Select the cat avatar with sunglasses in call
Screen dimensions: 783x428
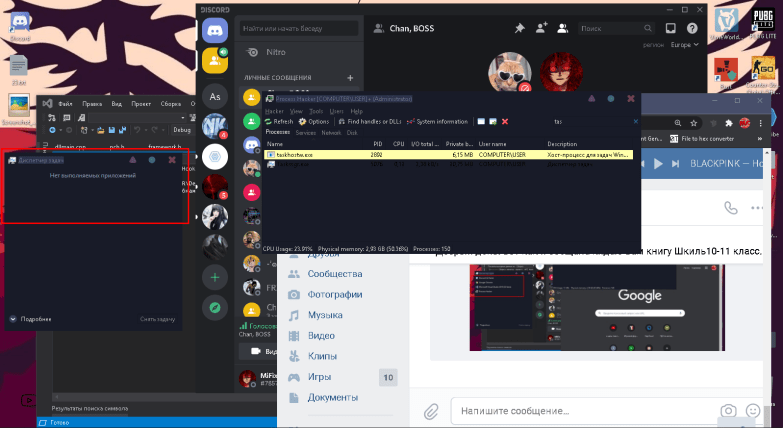(509, 73)
